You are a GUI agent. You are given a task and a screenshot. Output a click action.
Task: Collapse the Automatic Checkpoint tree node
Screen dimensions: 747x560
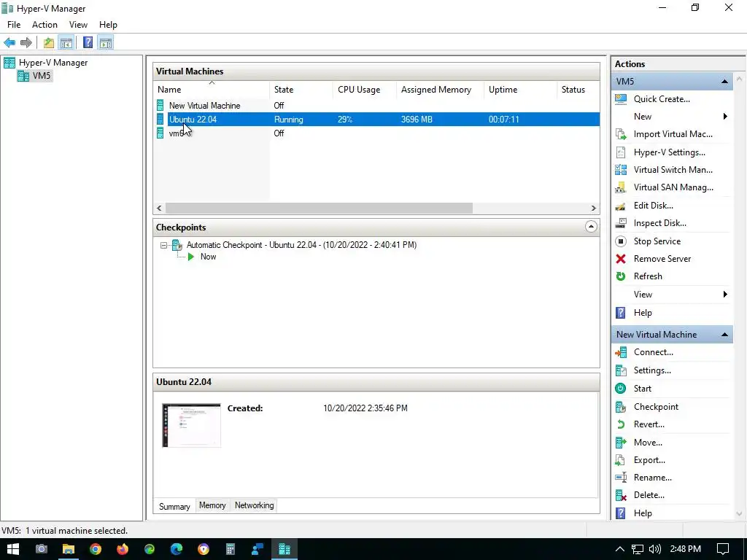[x=163, y=245]
